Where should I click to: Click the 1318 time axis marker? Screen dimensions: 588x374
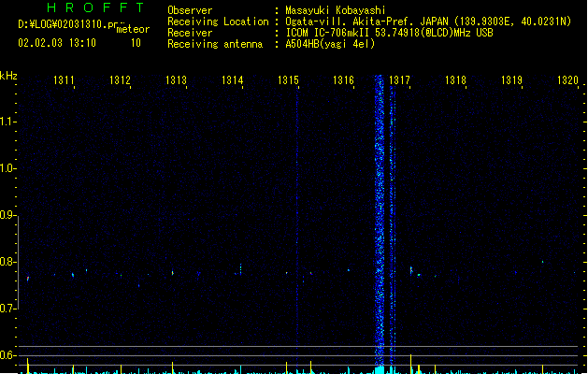455,80
